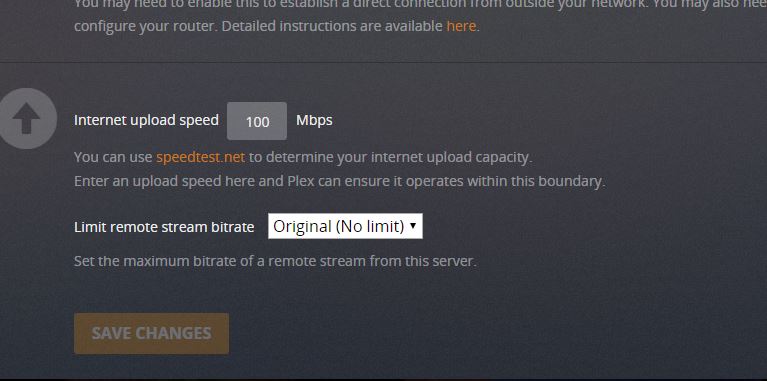Click the Save Changes button
The height and width of the screenshot is (381, 767).
pos(152,334)
